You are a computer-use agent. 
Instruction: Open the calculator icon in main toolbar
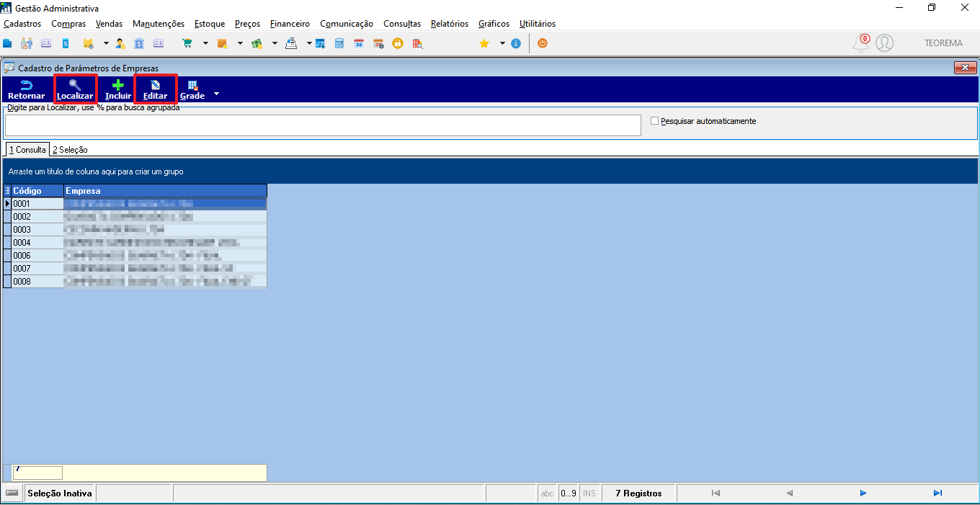[x=339, y=43]
